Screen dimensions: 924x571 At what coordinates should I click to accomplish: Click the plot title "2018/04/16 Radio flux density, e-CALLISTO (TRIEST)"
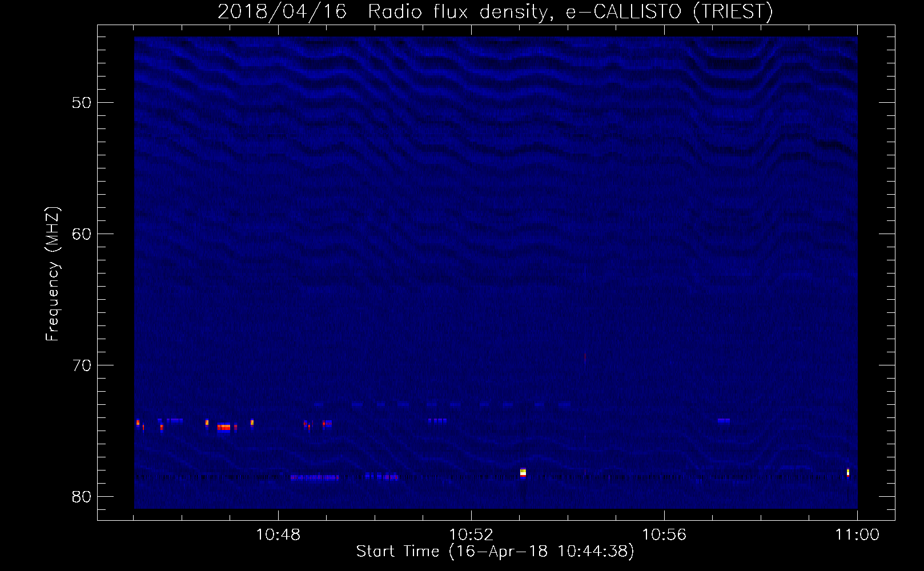(495, 11)
